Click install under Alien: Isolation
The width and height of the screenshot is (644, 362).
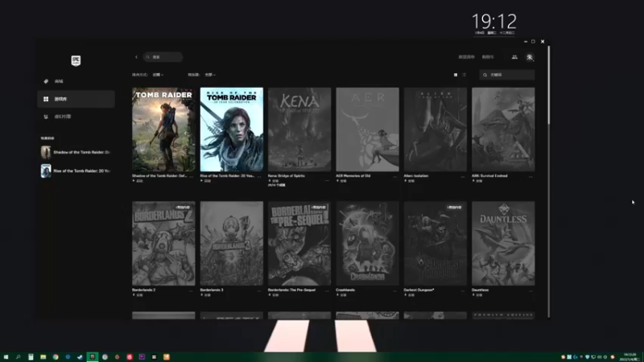409,181
